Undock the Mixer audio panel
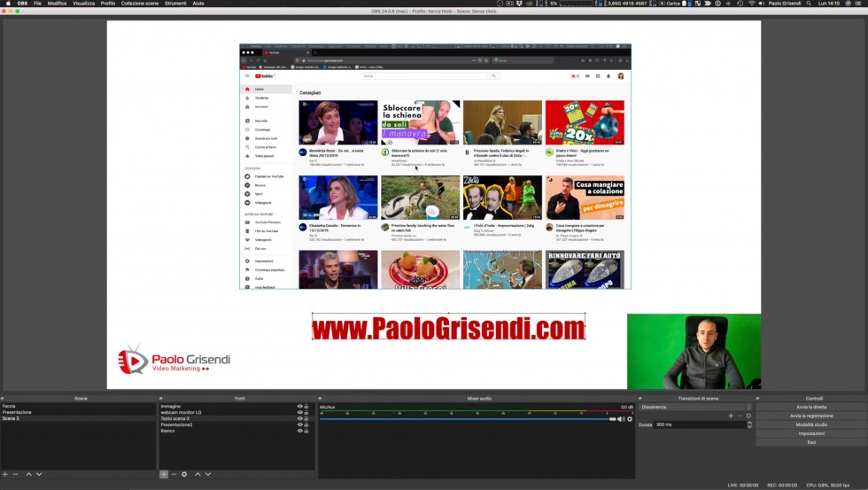 320,398
